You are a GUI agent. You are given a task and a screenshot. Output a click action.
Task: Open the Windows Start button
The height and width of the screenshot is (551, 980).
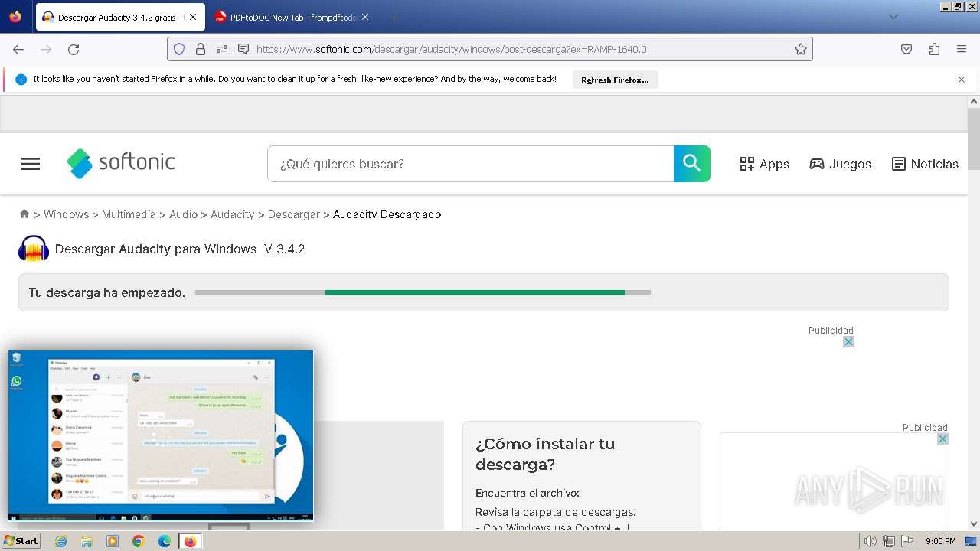click(x=21, y=541)
